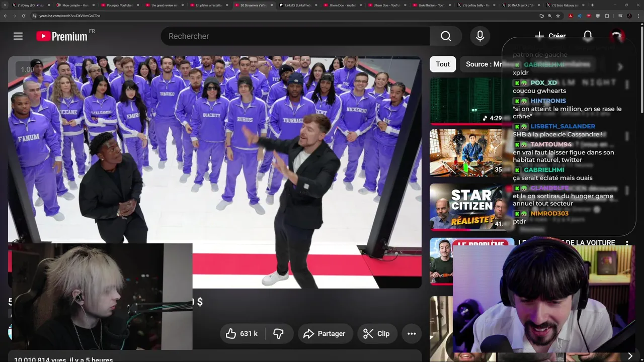Click chat username POX_XD
The width and height of the screenshot is (644, 362).
pos(543,83)
